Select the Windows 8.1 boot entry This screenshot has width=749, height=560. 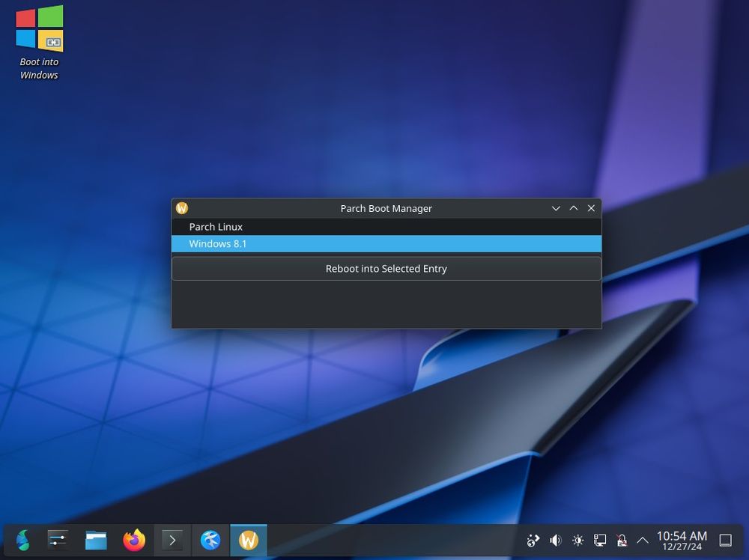[x=386, y=243]
